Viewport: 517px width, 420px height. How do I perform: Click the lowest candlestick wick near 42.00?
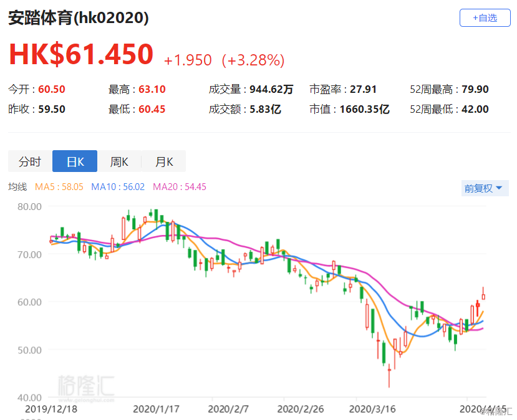[x=389, y=376]
